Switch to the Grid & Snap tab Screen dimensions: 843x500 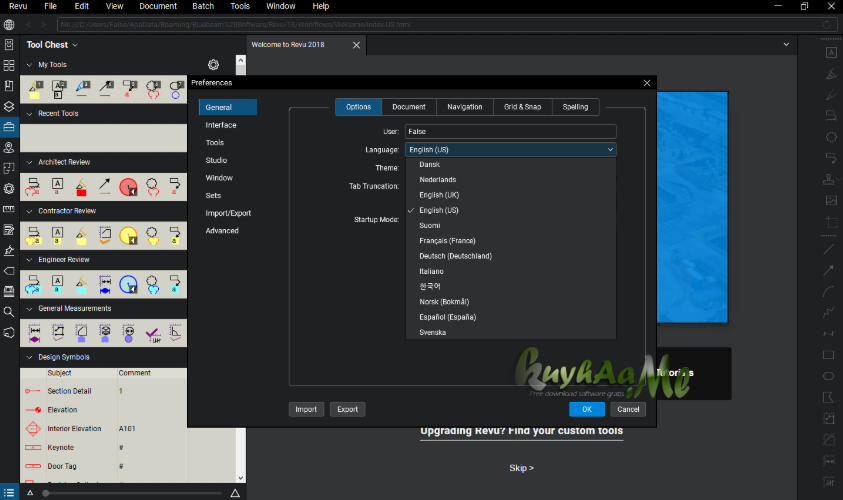click(x=523, y=107)
